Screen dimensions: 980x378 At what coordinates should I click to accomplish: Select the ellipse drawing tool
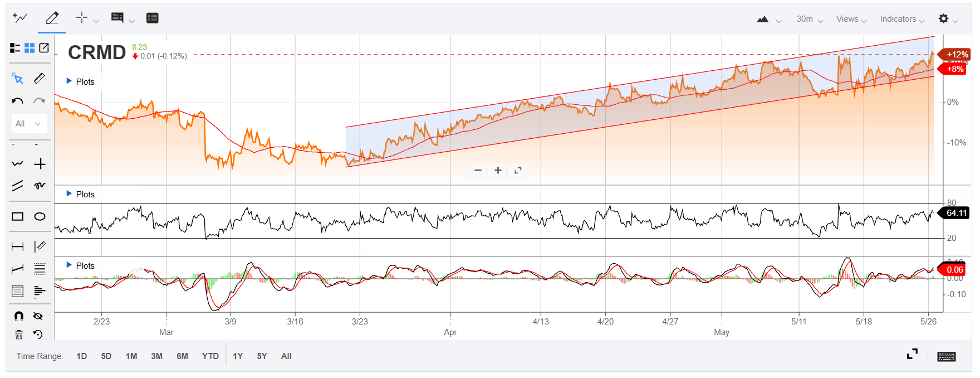click(40, 216)
